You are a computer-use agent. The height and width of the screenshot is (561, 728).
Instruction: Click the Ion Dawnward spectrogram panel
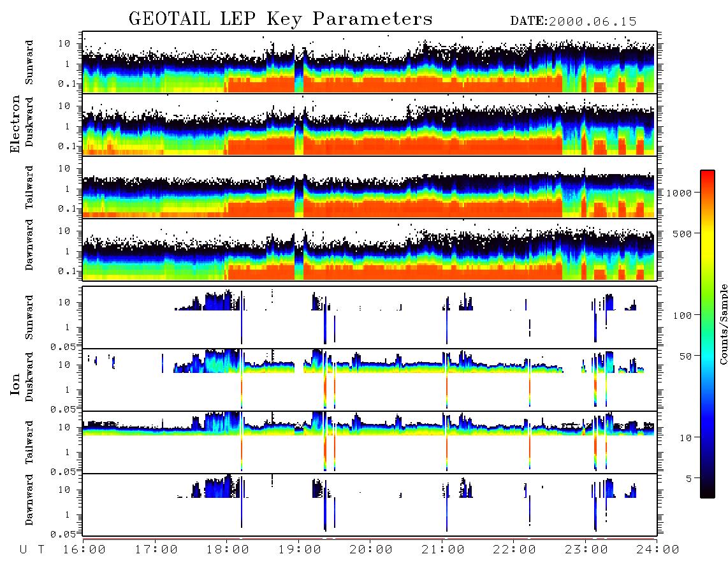[370, 504]
